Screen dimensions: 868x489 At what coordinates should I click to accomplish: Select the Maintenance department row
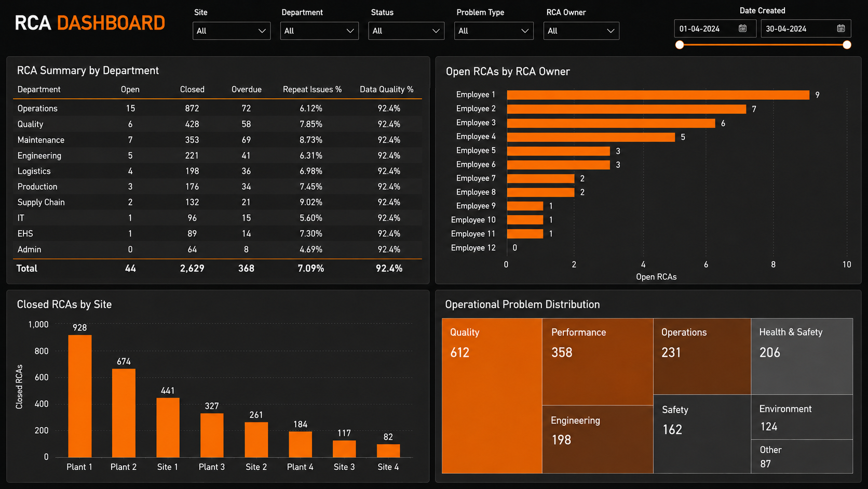tap(218, 140)
